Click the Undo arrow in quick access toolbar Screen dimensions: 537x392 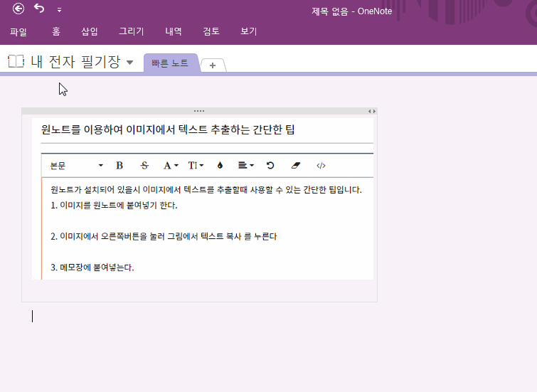39,9
